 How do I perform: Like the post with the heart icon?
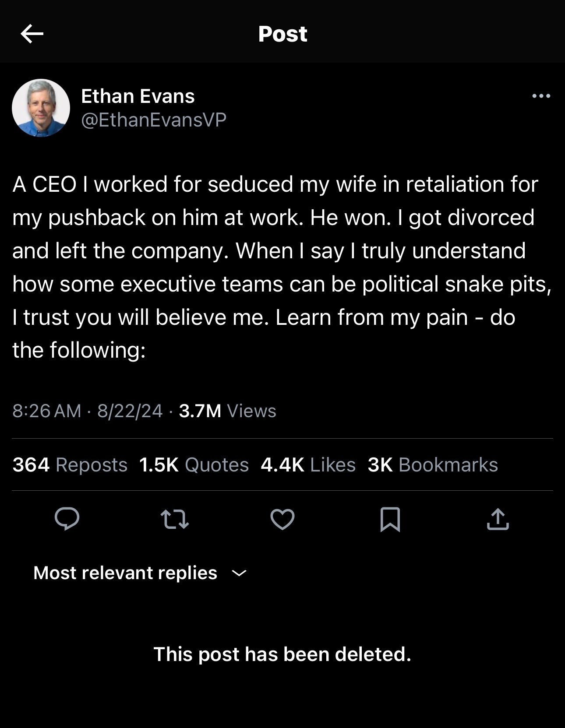click(282, 519)
